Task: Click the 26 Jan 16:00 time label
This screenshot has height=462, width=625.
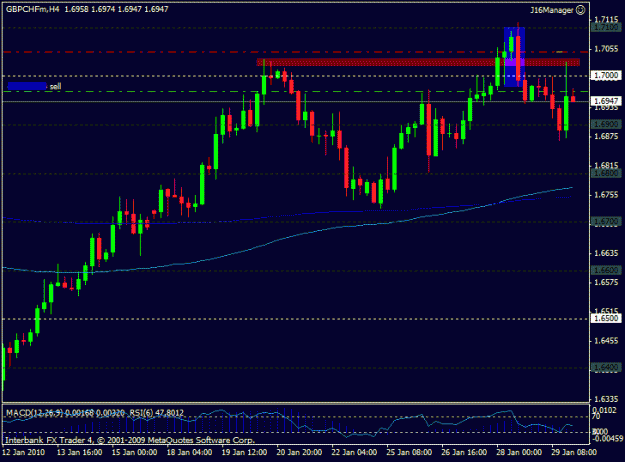Action: tap(464, 452)
